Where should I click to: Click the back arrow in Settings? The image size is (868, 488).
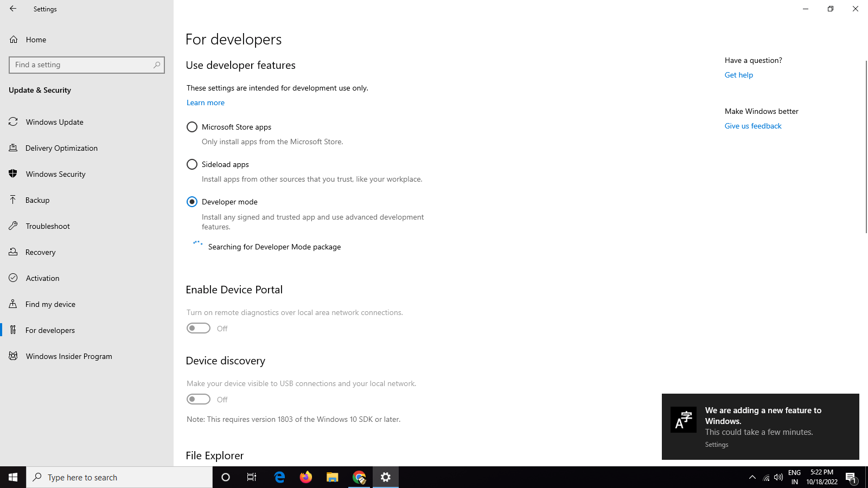point(13,9)
